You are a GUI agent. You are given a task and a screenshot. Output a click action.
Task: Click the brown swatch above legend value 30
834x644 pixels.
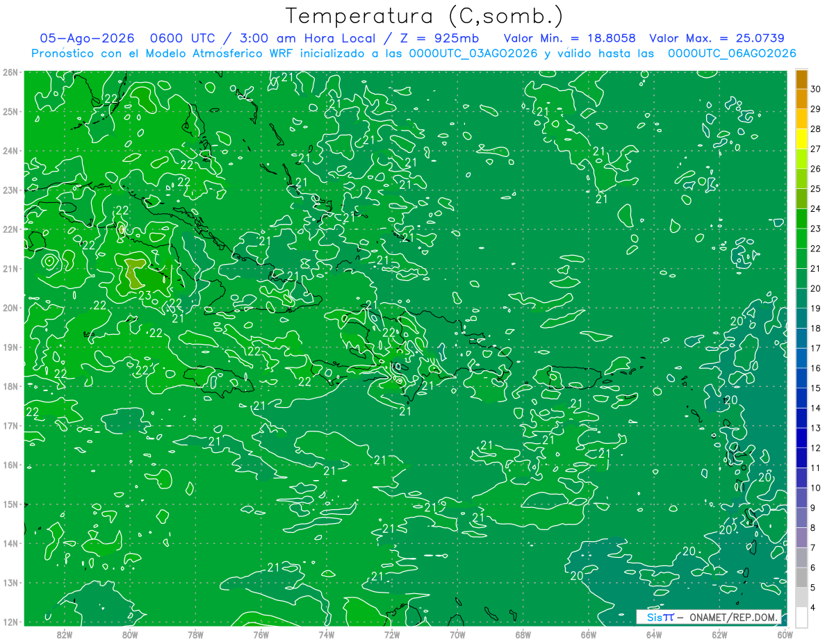coord(801,79)
